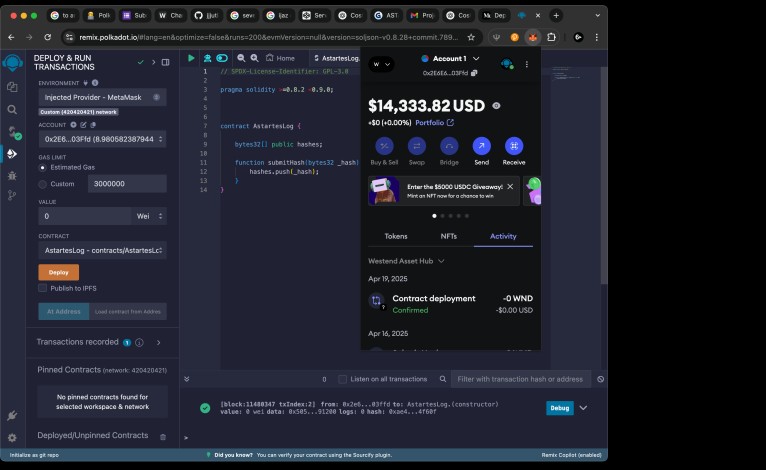Image resolution: width=766 pixels, height=470 pixels.
Task: Click the orange Deploy button
Action: click(58, 272)
